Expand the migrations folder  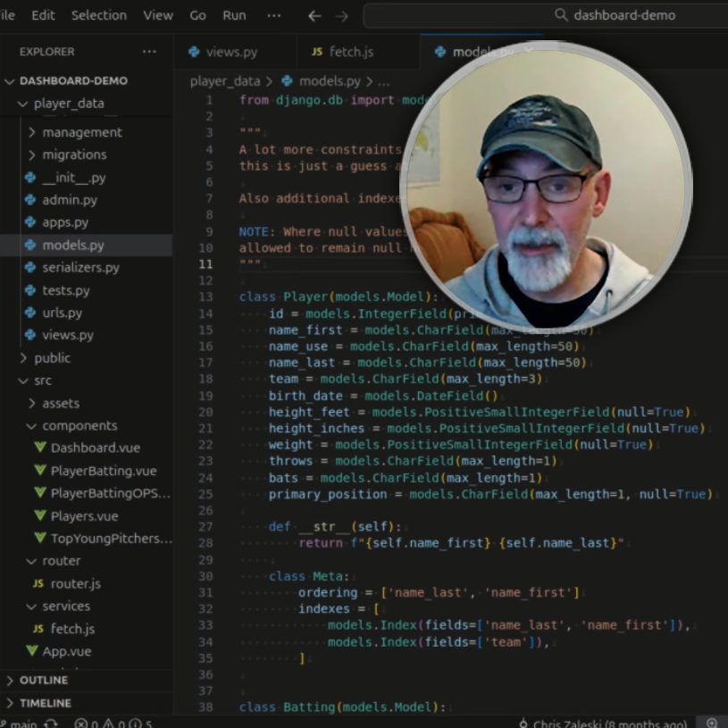pyautogui.click(x=74, y=155)
